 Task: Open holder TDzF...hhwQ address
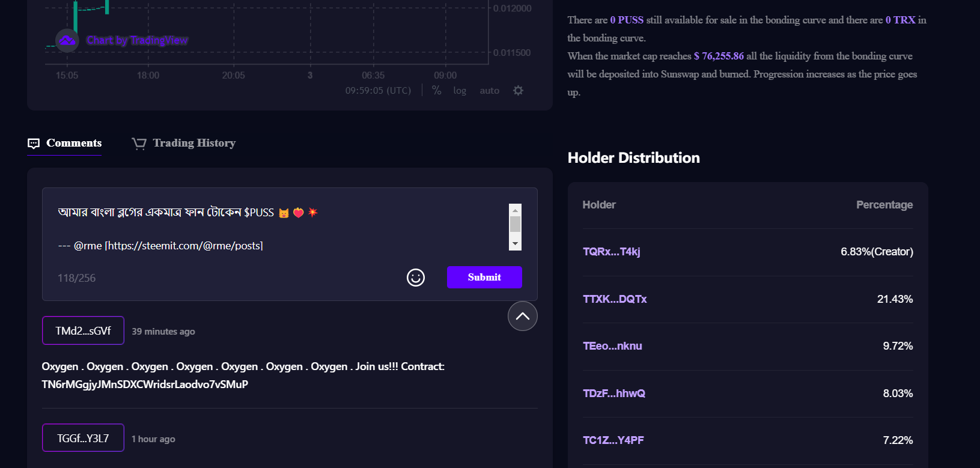click(x=614, y=394)
